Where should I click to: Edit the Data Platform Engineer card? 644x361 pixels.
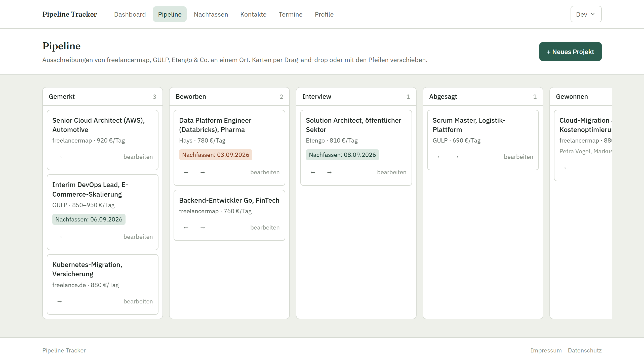point(265,172)
